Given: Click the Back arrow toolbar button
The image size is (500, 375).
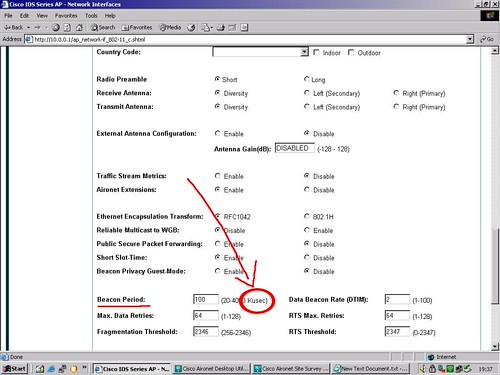Looking at the screenshot, I should 14,28.
